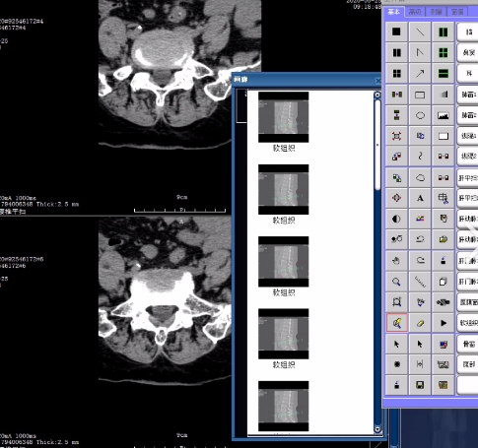
Task: Activate the hand pan tool
Action: (396, 261)
